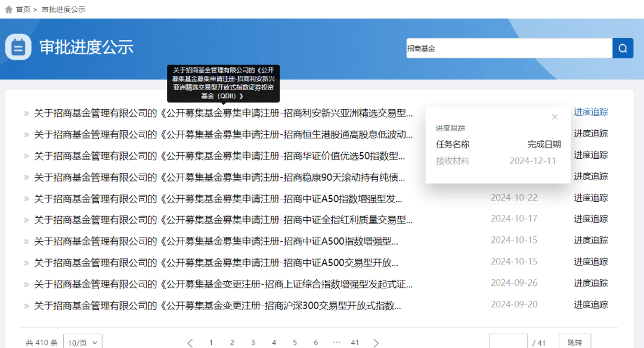Click the double-arrow bullet before 招商中证A500交易型开放 row
Image resolution: width=644 pixels, height=348 pixels.
pyautogui.click(x=26, y=263)
